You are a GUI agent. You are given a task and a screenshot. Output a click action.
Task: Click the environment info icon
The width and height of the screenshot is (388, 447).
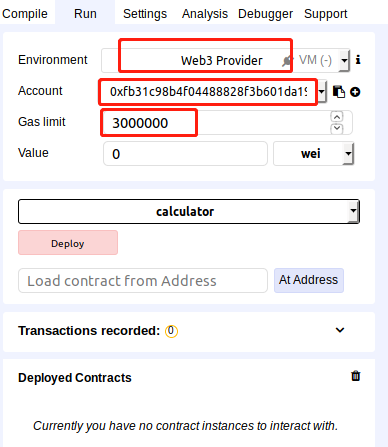pos(358,60)
